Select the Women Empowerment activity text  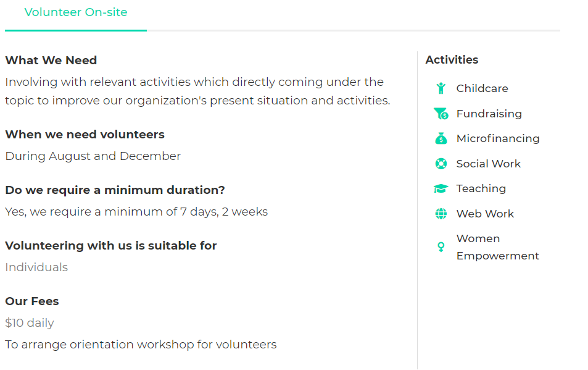tap(498, 247)
